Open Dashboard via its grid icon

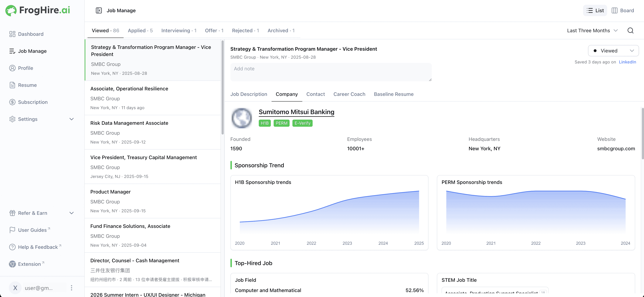pyautogui.click(x=12, y=34)
